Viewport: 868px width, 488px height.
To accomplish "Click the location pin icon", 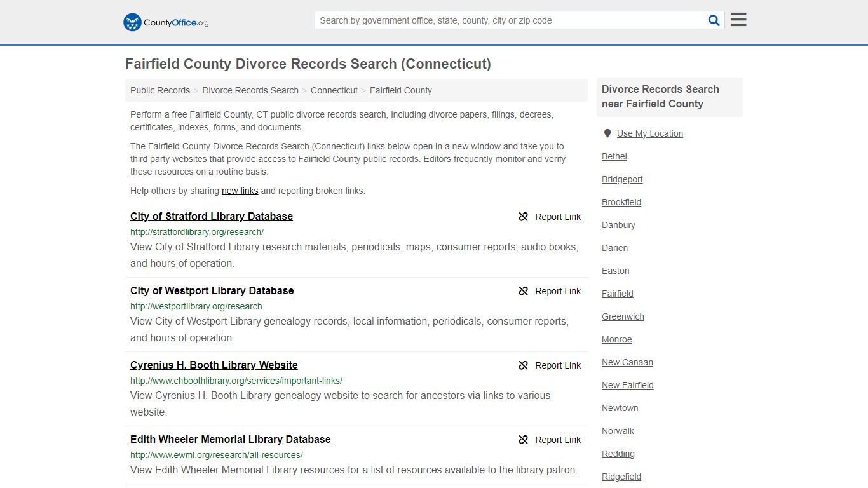I will coord(607,133).
